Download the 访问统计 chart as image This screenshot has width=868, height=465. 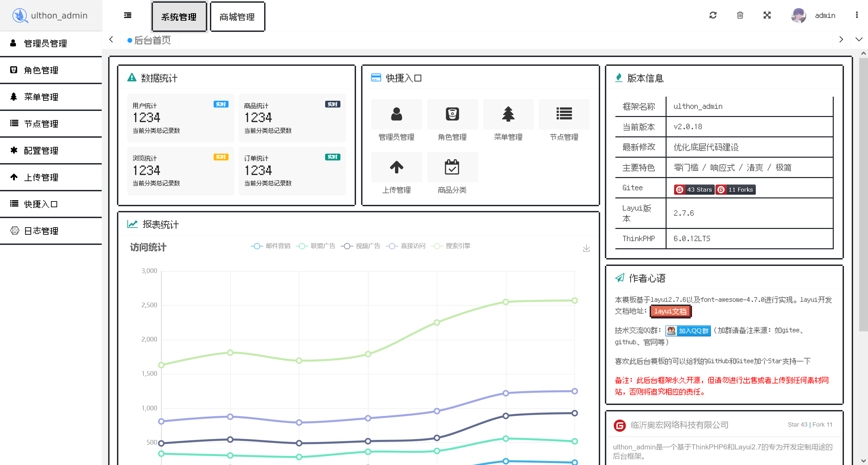(x=586, y=248)
